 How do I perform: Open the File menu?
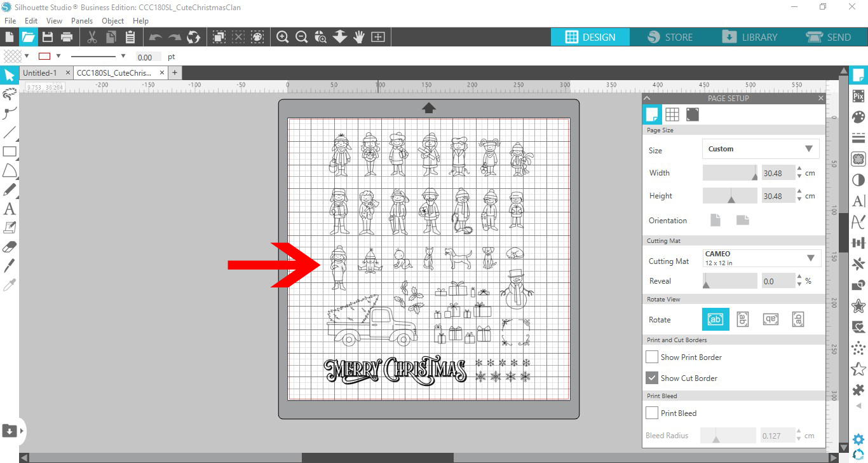[x=10, y=20]
